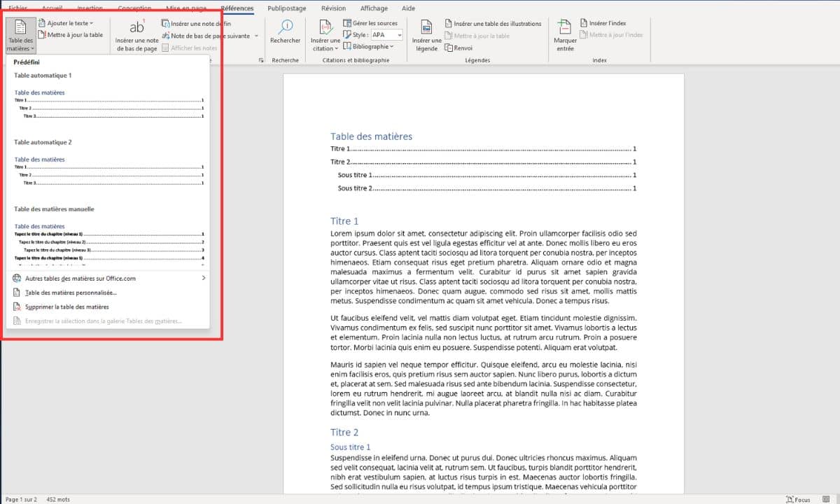This screenshot has height=504, width=840.
Task: Switch to the Conception tab
Action: coord(134,8)
